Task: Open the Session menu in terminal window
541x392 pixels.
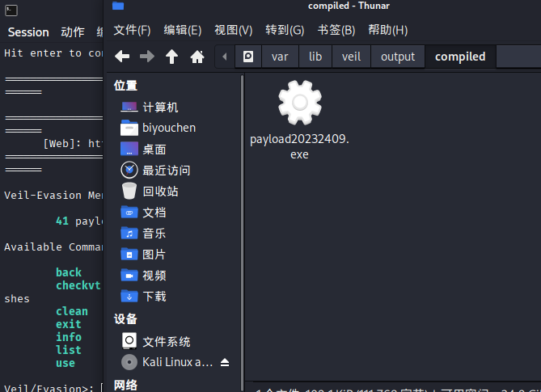Action: 28,32
